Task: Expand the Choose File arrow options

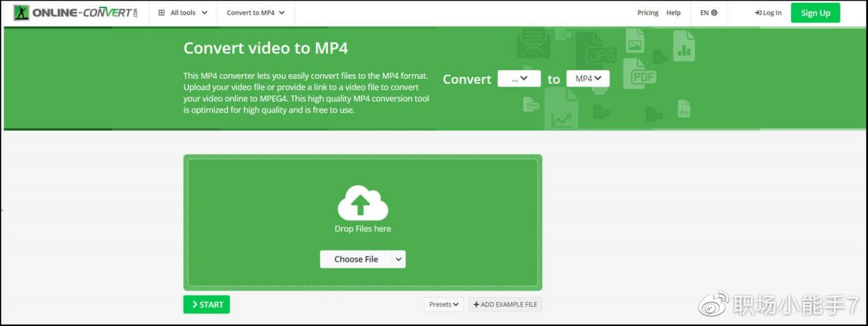Action: (399, 259)
